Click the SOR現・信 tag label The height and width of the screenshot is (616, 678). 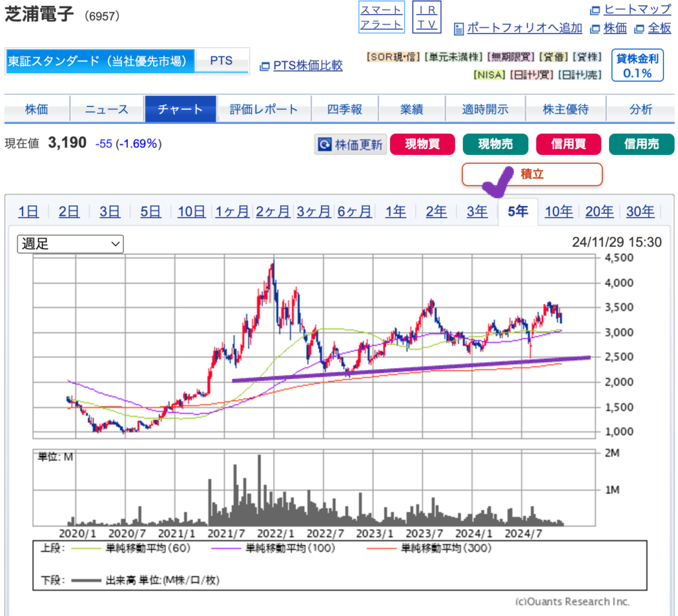[393, 57]
